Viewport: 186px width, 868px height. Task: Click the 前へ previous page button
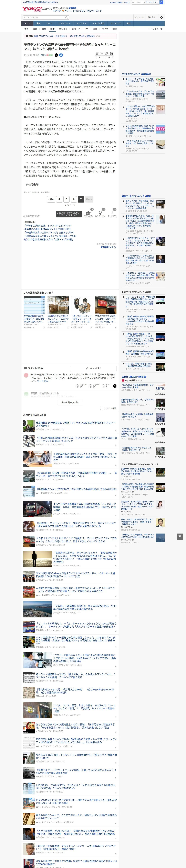51,199
